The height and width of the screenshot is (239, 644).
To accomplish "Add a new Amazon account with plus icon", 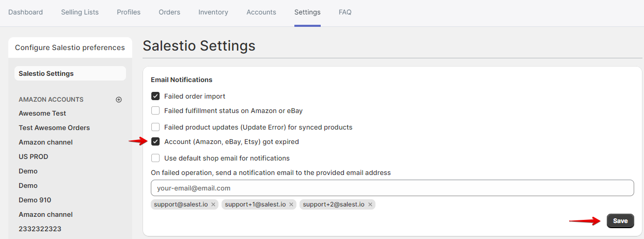I will tap(119, 100).
